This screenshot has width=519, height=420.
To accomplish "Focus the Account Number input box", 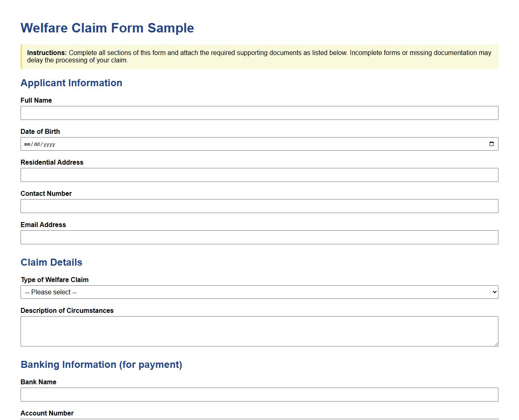I will point(259,419).
